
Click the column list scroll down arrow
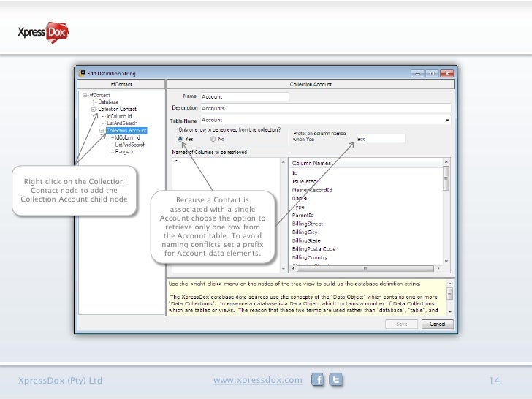coord(446,262)
